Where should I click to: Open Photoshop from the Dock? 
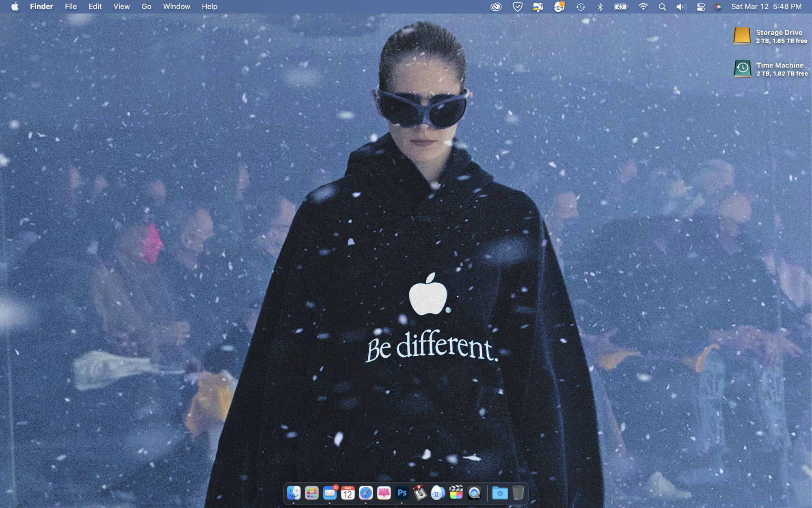tap(402, 493)
